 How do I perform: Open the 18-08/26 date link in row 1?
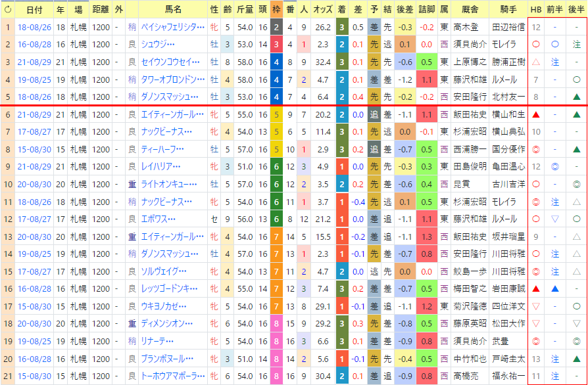[x=34, y=28]
